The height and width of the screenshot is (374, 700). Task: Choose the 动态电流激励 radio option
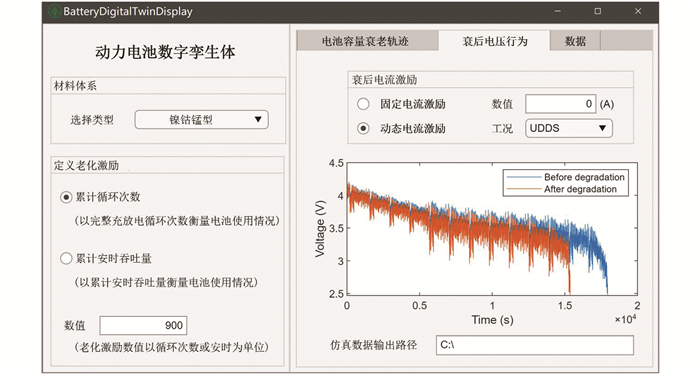pyautogui.click(x=363, y=129)
